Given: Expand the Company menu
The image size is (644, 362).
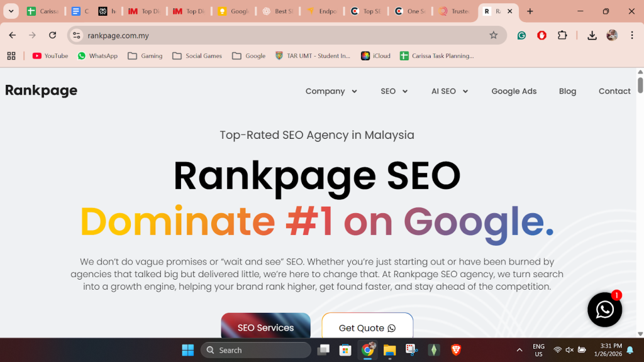Looking at the screenshot, I should pyautogui.click(x=331, y=91).
